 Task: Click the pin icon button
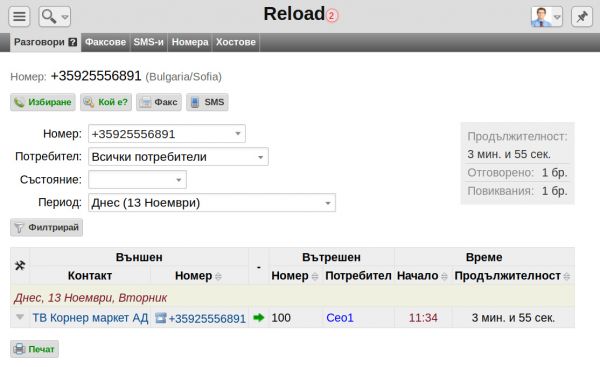click(582, 16)
